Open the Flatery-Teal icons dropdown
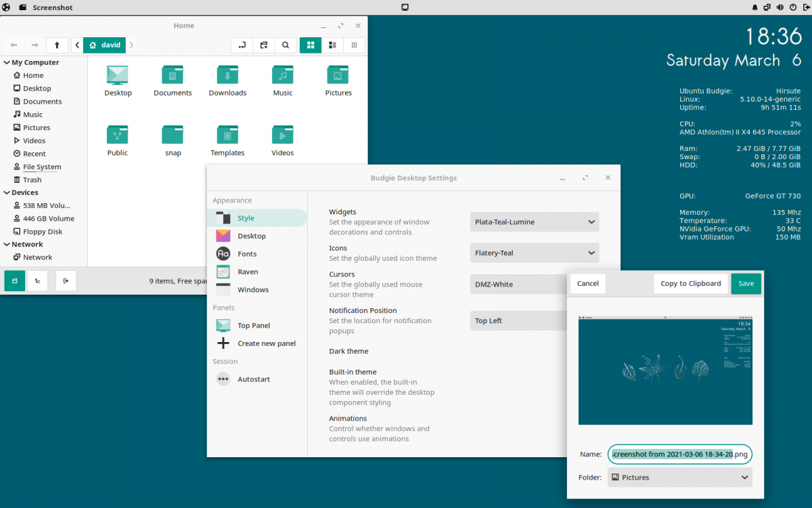812x508 pixels. (534, 253)
